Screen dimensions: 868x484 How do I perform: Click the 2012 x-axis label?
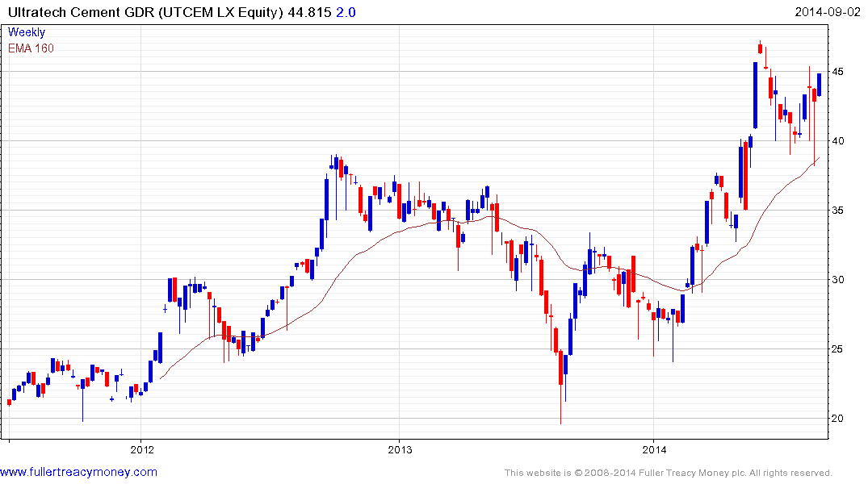tap(142, 449)
